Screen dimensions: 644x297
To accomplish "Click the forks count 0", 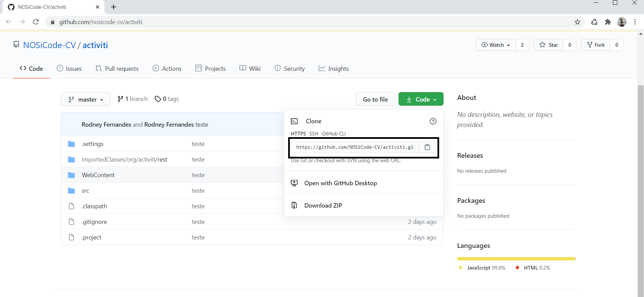I will [617, 45].
